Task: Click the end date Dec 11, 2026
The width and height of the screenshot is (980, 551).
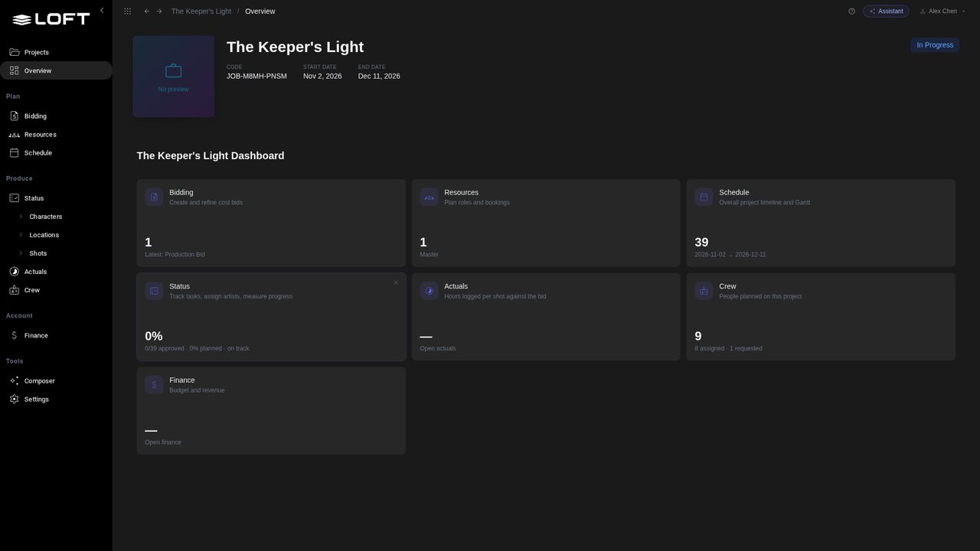Action: point(379,76)
